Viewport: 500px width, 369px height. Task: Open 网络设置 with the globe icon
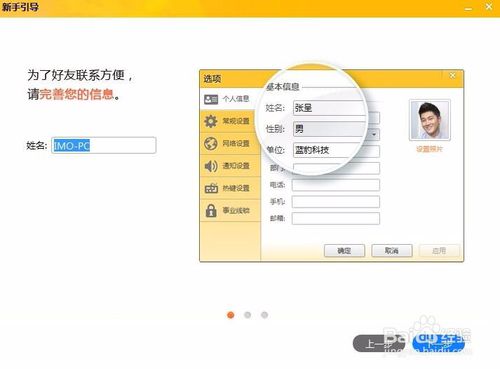(x=230, y=144)
